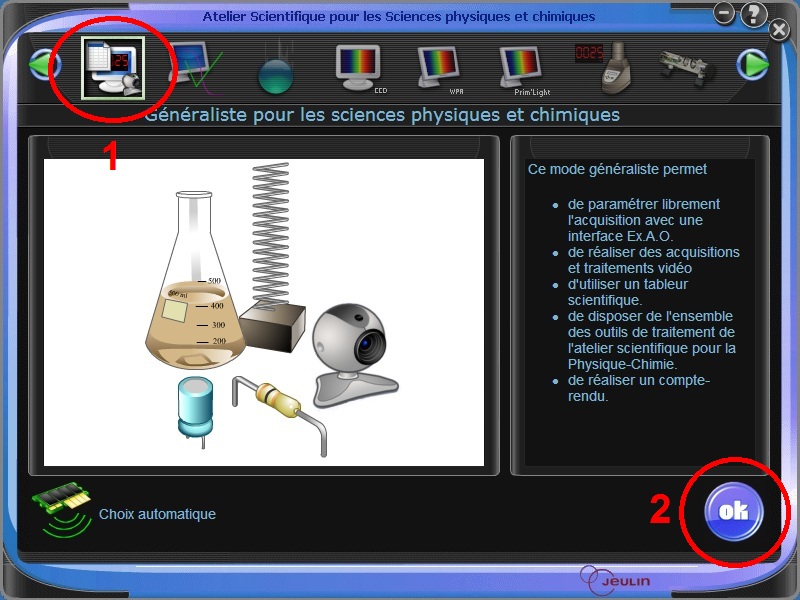Close the Atelier Scientifique window
This screenshot has height=600, width=800.
pos(780,31)
